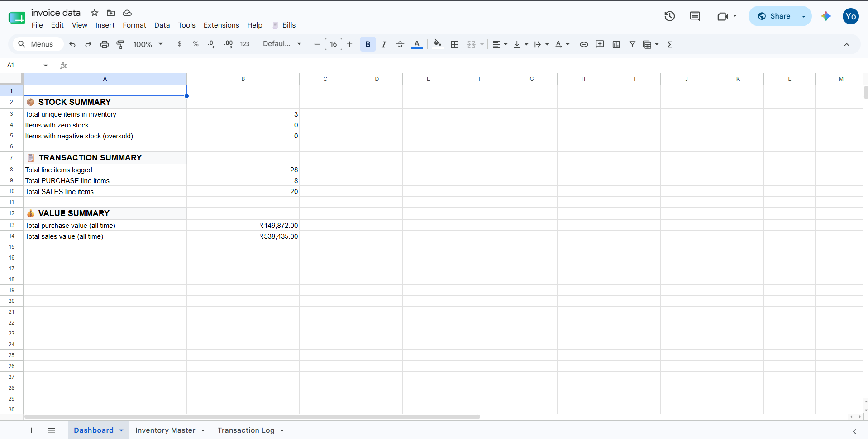Screen dimensions: 868x439
Task: Open the zoom 100% dropdown
Action: point(148,44)
